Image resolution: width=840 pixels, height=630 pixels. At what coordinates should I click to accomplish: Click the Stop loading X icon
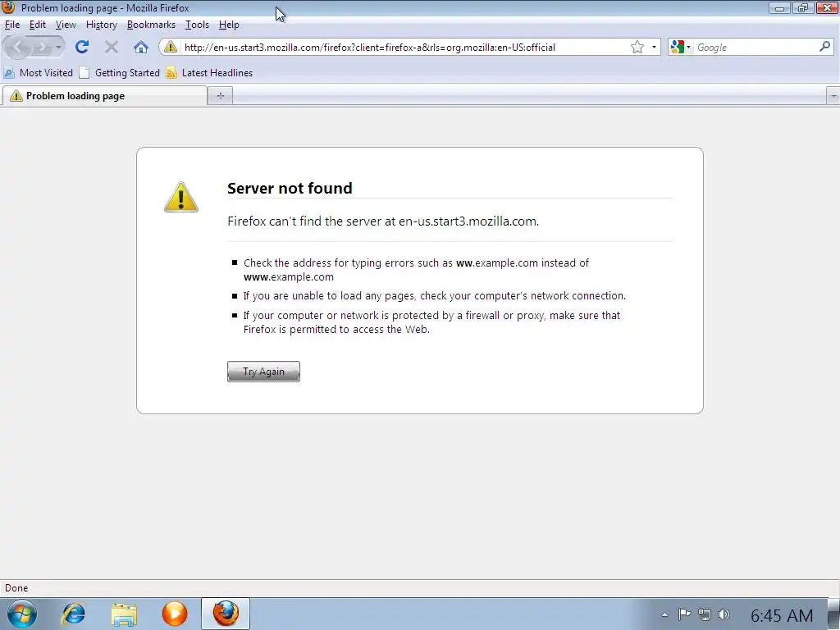click(x=112, y=47)
